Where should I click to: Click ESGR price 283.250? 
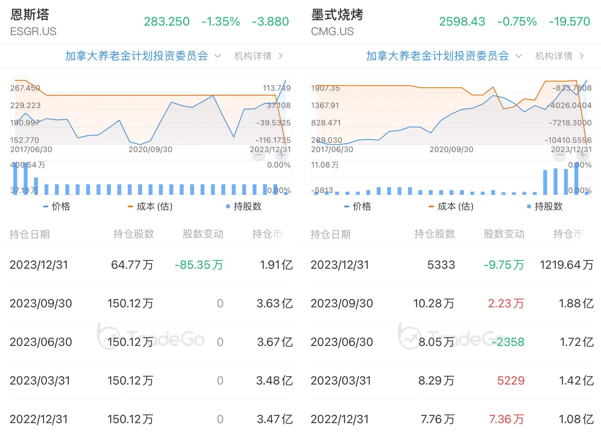pos(167,21)
